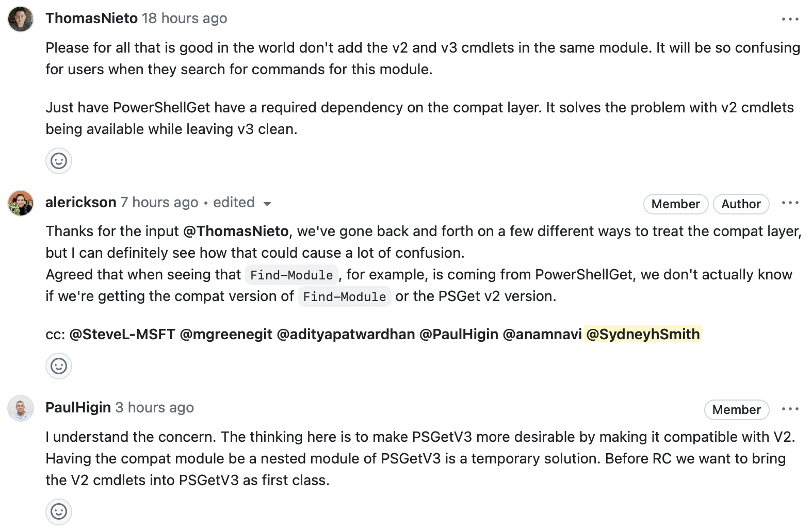This screenshot has width=812, height=531.
Task: Add a smiley reaction to ThomasNieto's comment
Action: pyautogui.click(x=58, y=160)
